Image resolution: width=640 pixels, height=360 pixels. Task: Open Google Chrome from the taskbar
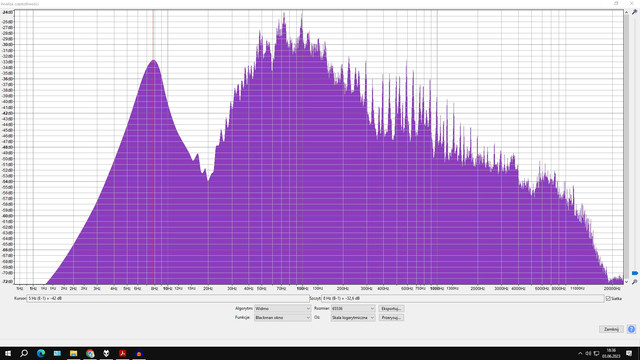(90, 353)
